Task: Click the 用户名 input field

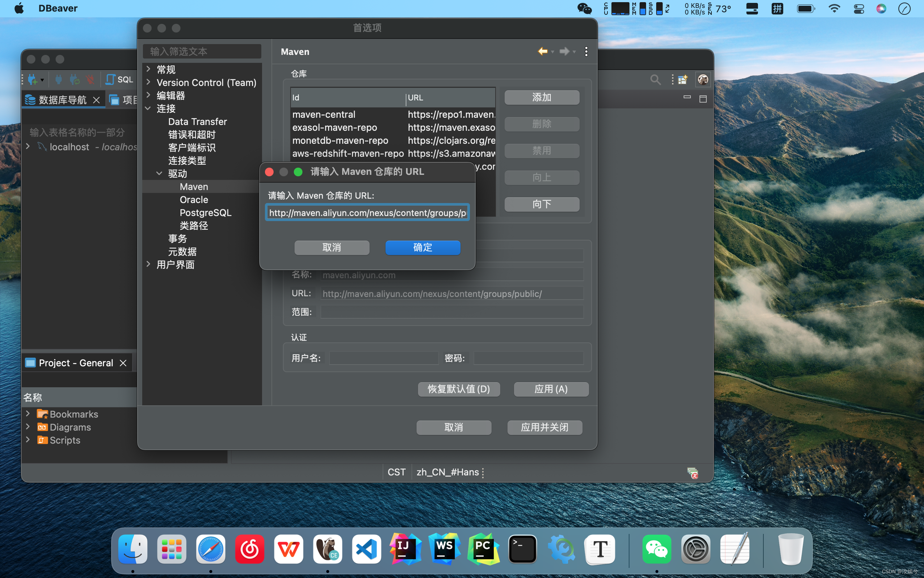Action: coord(384,359)
